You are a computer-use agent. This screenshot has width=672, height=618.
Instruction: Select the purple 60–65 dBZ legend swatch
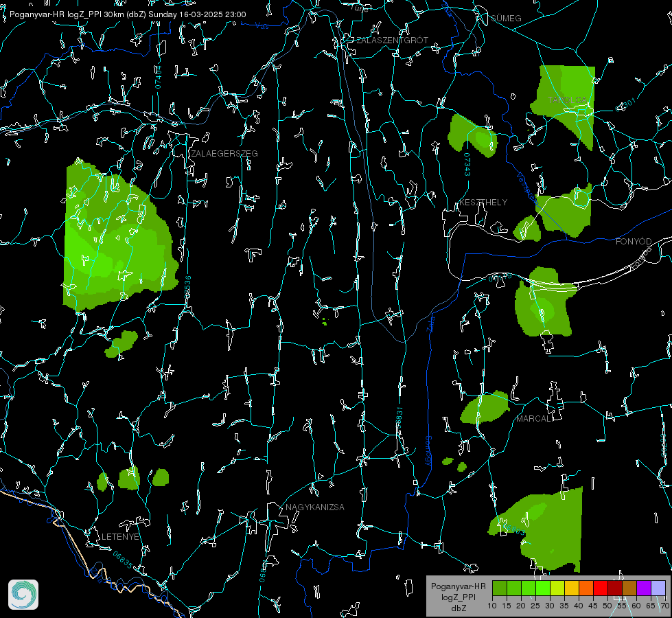point(644,588)
